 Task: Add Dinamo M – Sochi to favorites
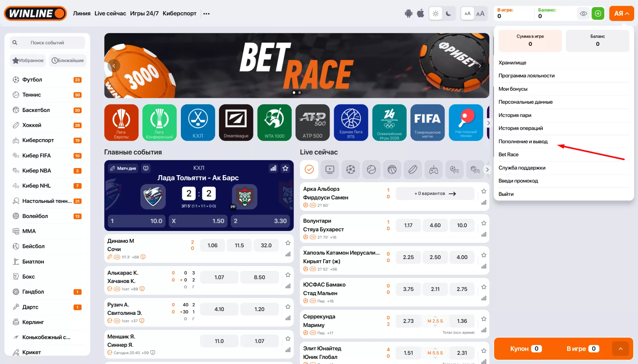pyautogui.click(x=288, y=243)
